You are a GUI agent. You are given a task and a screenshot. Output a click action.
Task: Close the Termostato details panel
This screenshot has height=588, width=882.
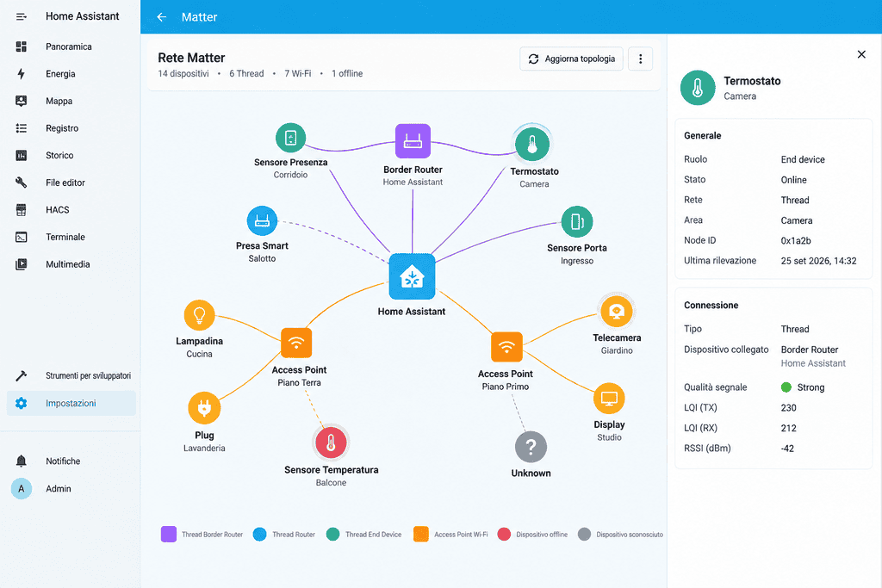click(861, 54)
